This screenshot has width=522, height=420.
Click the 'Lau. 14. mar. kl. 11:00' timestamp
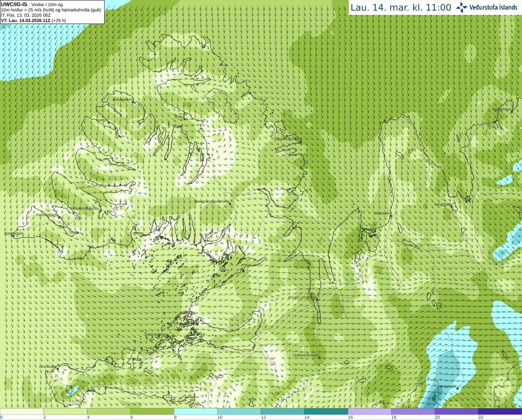(401, 8)
